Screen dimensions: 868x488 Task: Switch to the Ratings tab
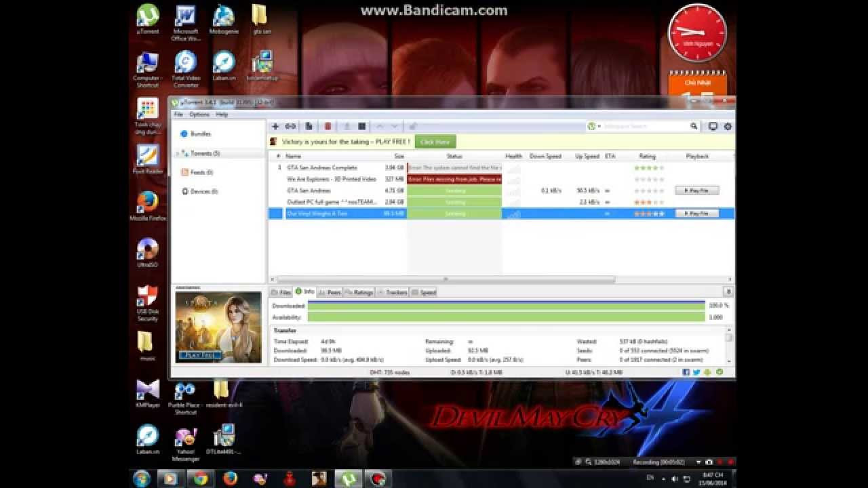click(359, 292)
